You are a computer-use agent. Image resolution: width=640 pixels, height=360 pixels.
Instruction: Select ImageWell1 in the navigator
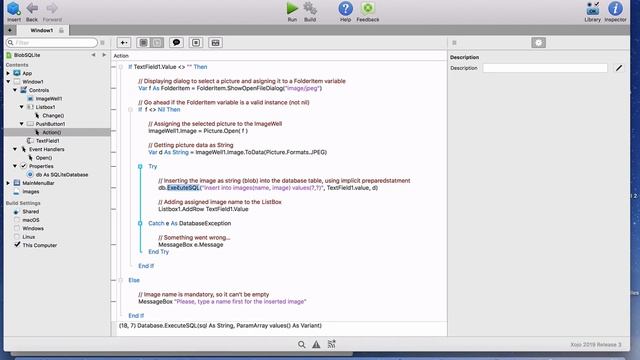click(x=49, y=99)
